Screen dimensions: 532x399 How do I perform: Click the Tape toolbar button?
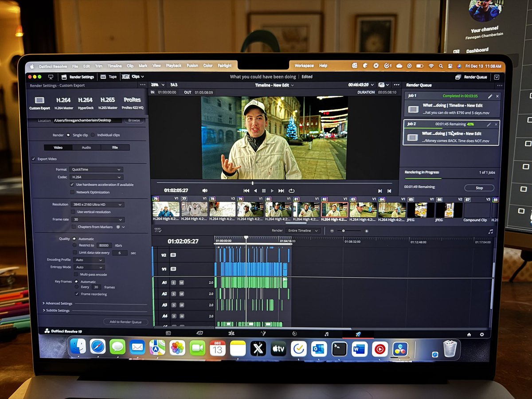[x=109, y=77]
